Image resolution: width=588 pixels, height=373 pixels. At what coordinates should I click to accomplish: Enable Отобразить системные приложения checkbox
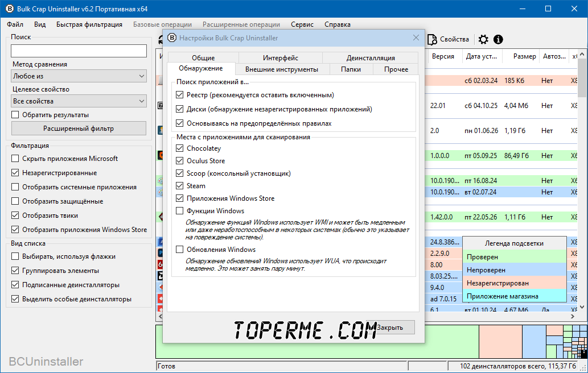tap(15, 187)
